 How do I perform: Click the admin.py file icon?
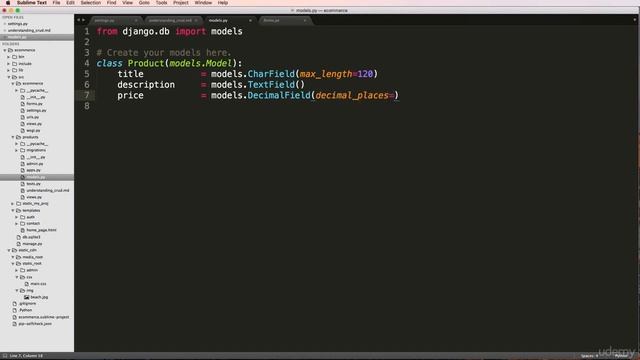22,164
